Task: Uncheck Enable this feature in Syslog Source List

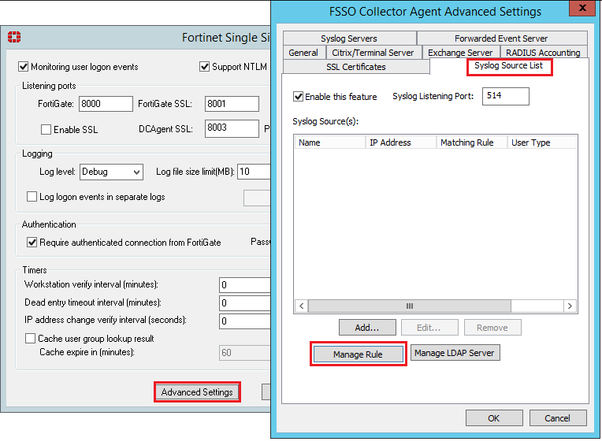Action: (x=298, y=96)
